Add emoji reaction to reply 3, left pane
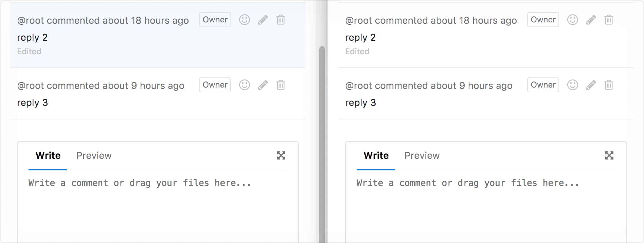Screen dimensions: 644x243 pos(245,85)
